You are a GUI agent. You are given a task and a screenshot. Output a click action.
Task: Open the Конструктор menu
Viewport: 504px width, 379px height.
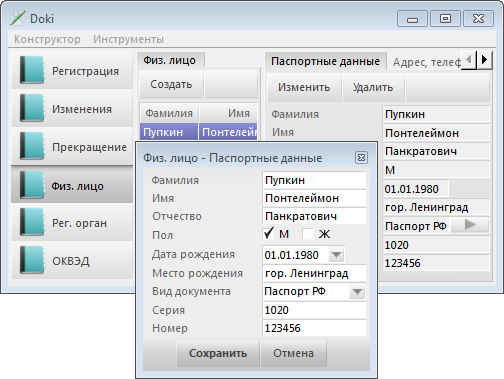(47, 39)
